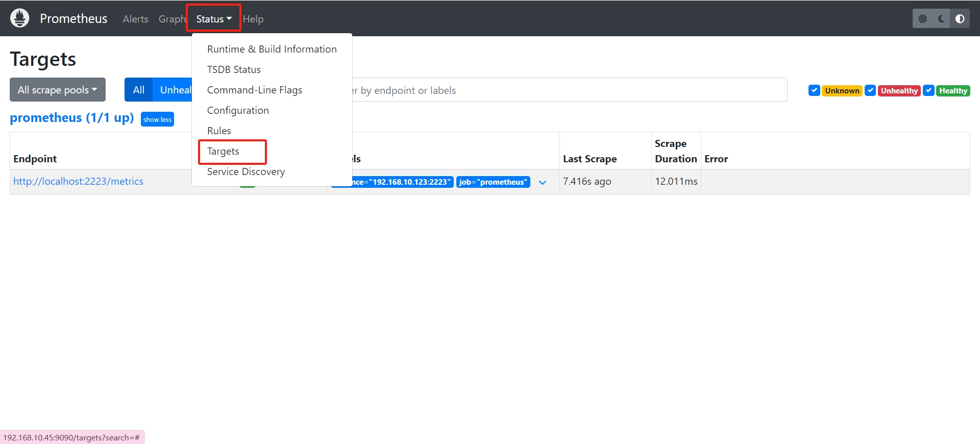Choose Configuration from Status menu
The image size is (980, 444).
(272, 110)
